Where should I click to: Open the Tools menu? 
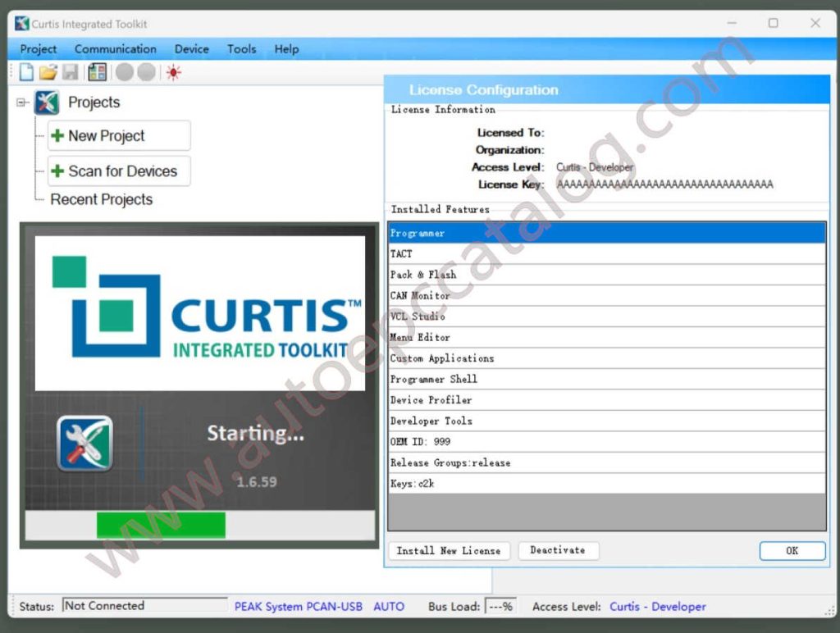point(241,49)
